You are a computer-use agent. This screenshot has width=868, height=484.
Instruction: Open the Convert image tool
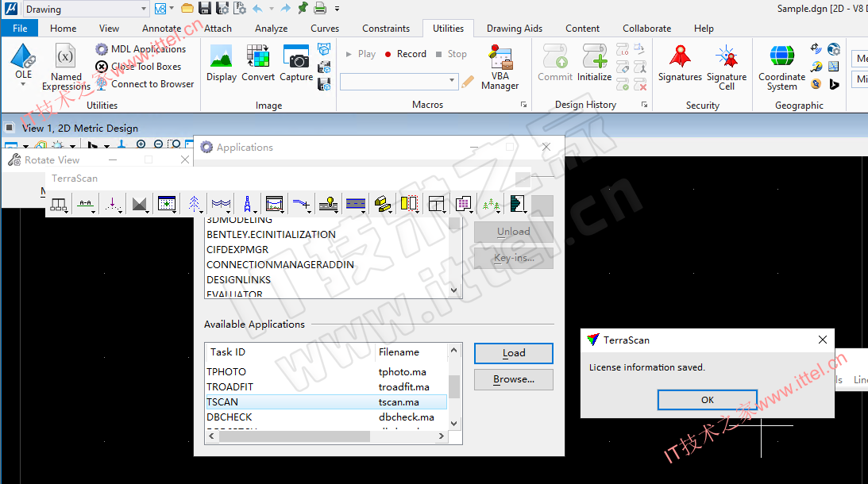[258, 63]
